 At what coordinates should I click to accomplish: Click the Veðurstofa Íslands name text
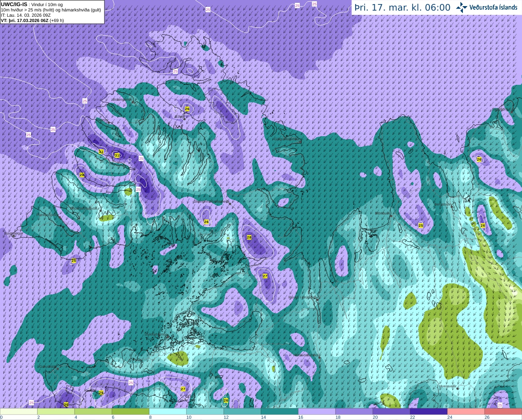point(493,7)
